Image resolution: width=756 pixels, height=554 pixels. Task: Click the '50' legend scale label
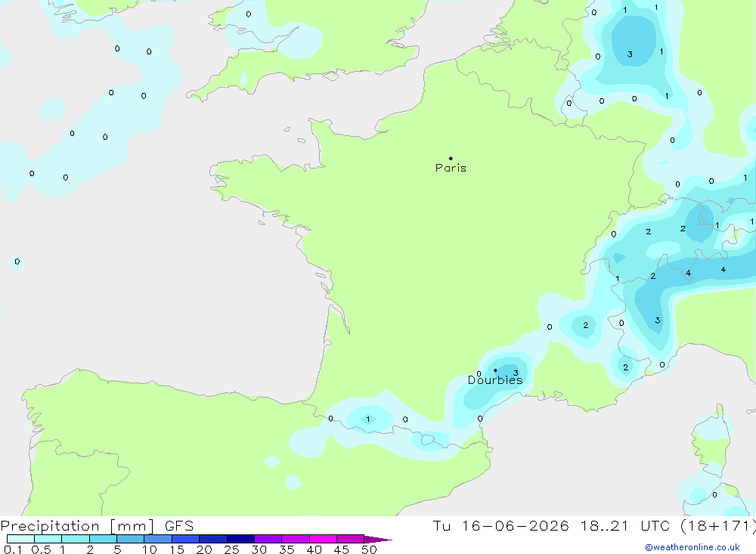(369, 549)
